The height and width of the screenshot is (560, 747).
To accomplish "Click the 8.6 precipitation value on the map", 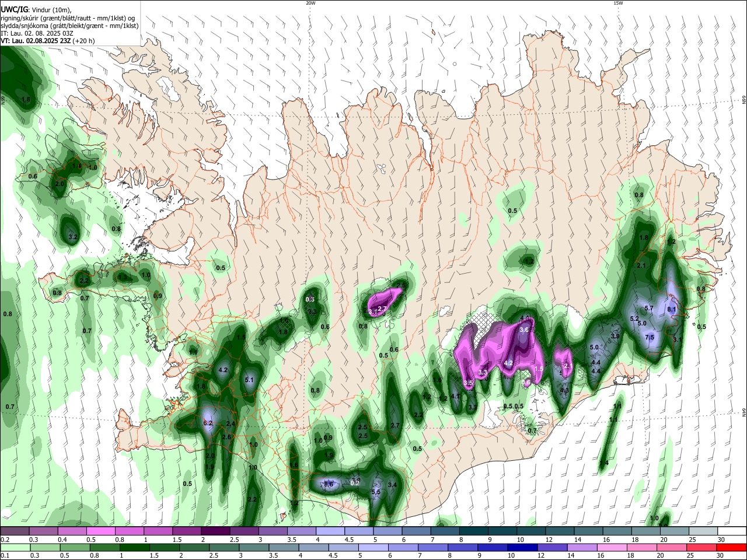I will 329,484.
